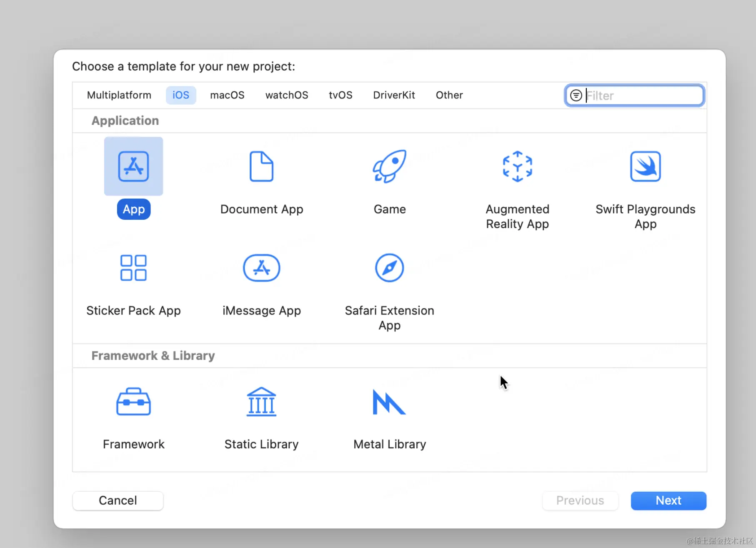Choose the Safari Extension App compass icon

(390, 268)
